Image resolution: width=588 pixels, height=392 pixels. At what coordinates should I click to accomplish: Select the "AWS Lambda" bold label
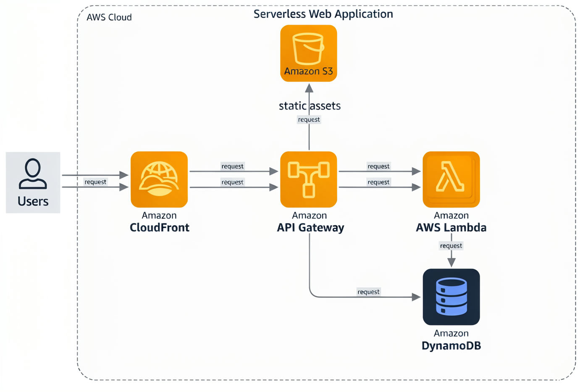click(451, 228)
